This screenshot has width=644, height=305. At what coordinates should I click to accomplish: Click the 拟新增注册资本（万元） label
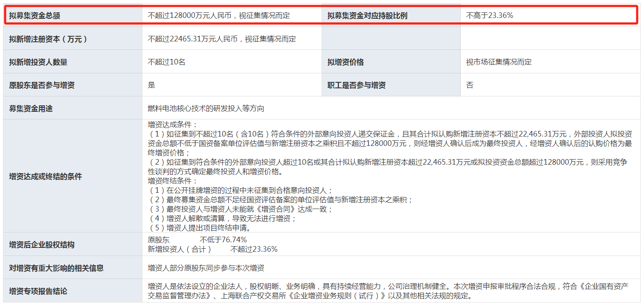(48, 39)
